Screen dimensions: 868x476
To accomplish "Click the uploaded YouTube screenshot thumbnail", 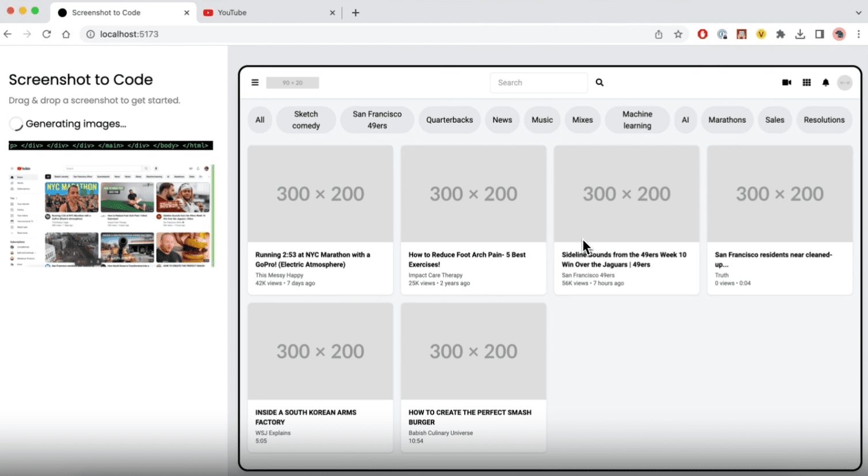I will (x=111, y=216).
